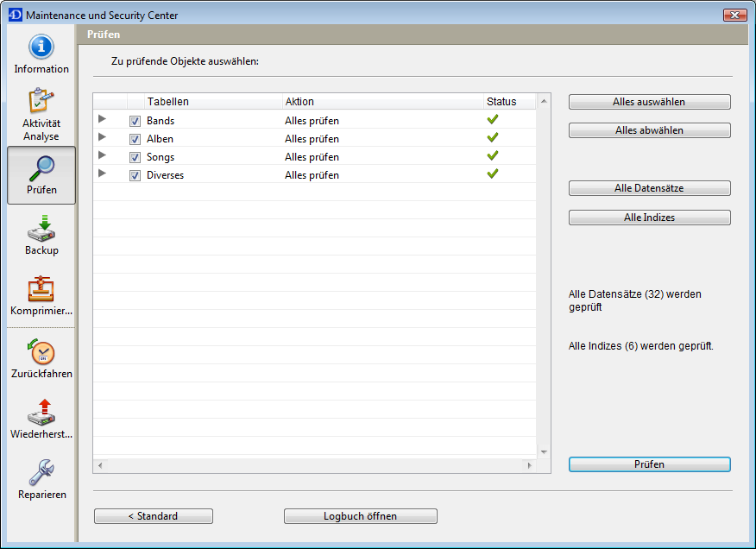Image resolution: width=756 pixels, height=549 pixels.
Task: Click the Alle Datensätze button
Action: (x=650, y=188)
